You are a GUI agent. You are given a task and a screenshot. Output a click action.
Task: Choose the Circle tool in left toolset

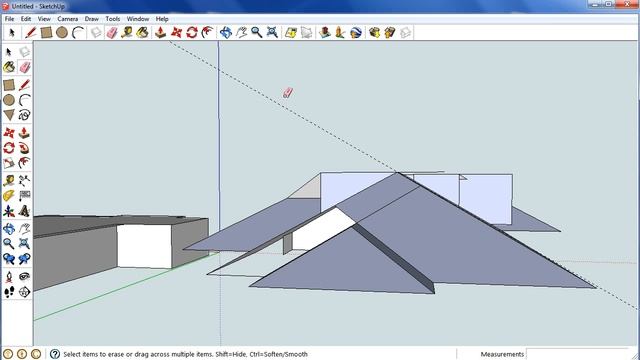(9, 100)
